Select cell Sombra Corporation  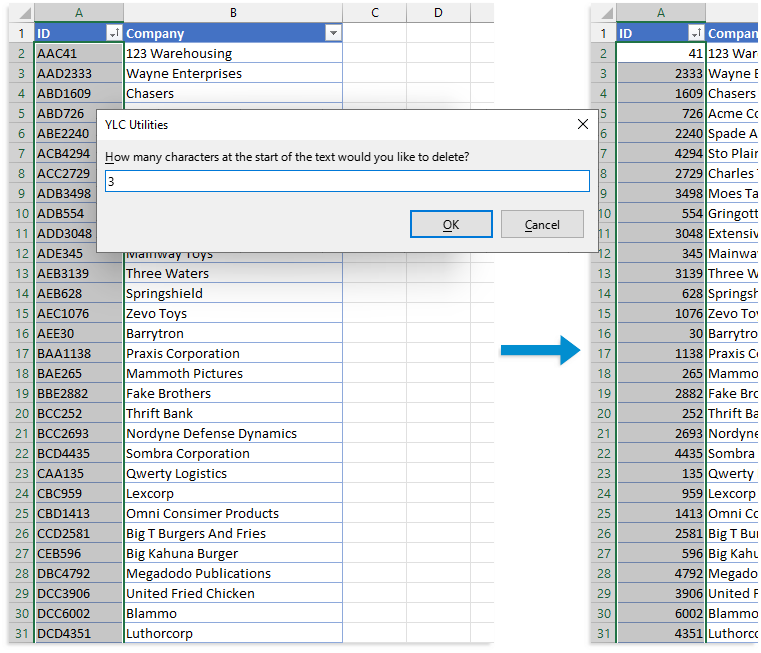[233, 453]
